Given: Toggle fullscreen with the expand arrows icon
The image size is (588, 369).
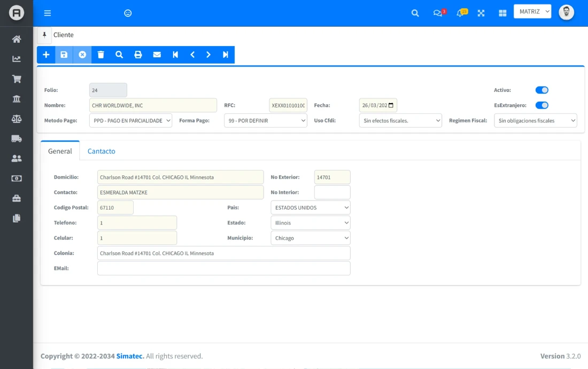Looking at the screenshot, I should 481,13.
